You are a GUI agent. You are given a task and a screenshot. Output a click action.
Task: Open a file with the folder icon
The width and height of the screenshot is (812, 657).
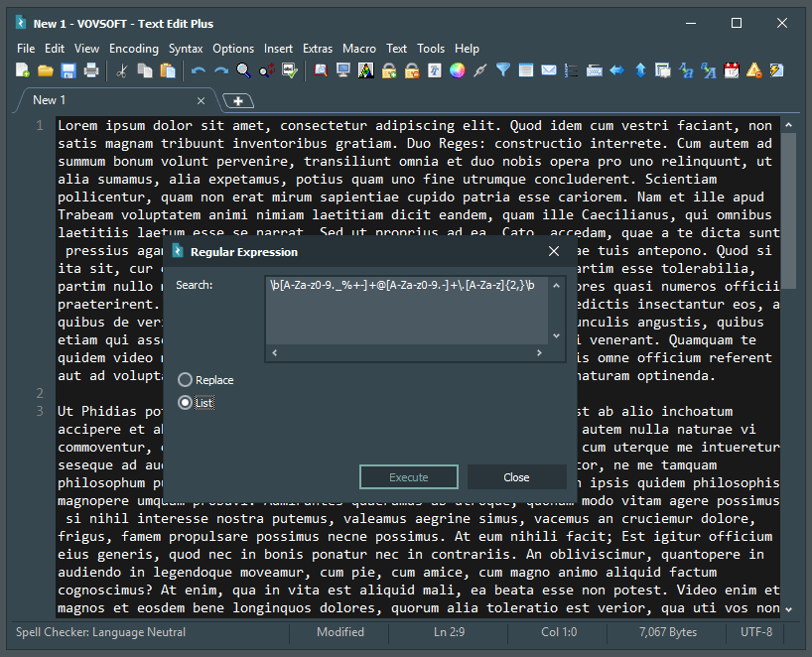coord(46,70)
